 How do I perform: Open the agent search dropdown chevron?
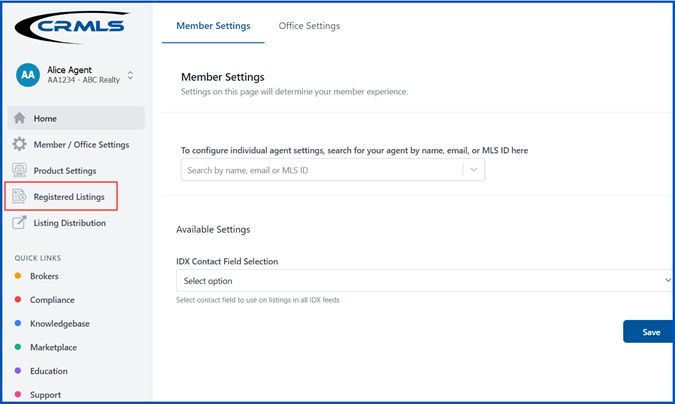474,170
